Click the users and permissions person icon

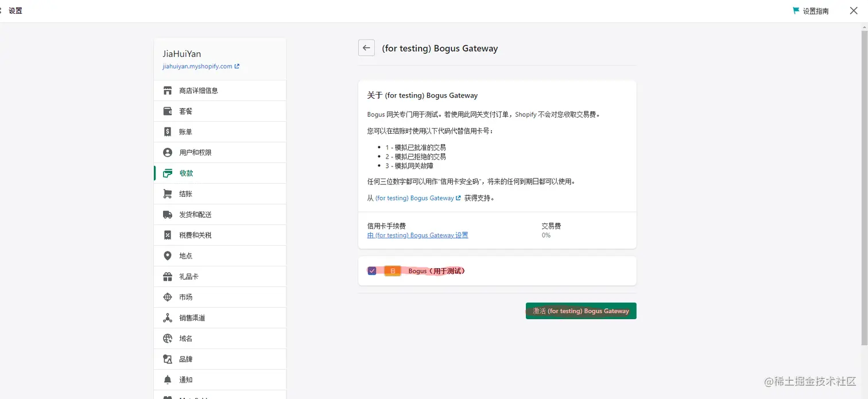click(x=168, y=153)
